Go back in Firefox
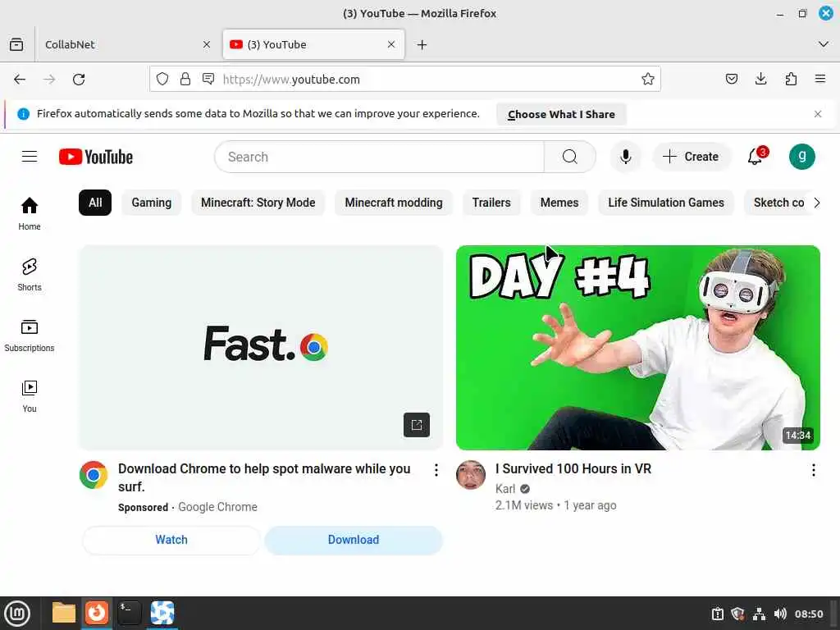This screenshot has height=630, width=840. (x=20, y=80)
